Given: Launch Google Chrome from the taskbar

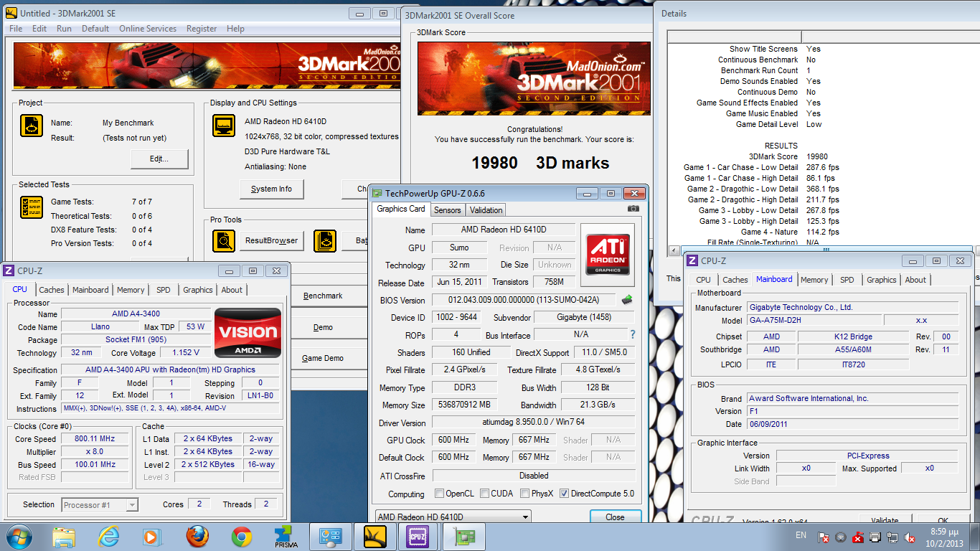Looking at the screenshot, I should click(x=242, y=537).
